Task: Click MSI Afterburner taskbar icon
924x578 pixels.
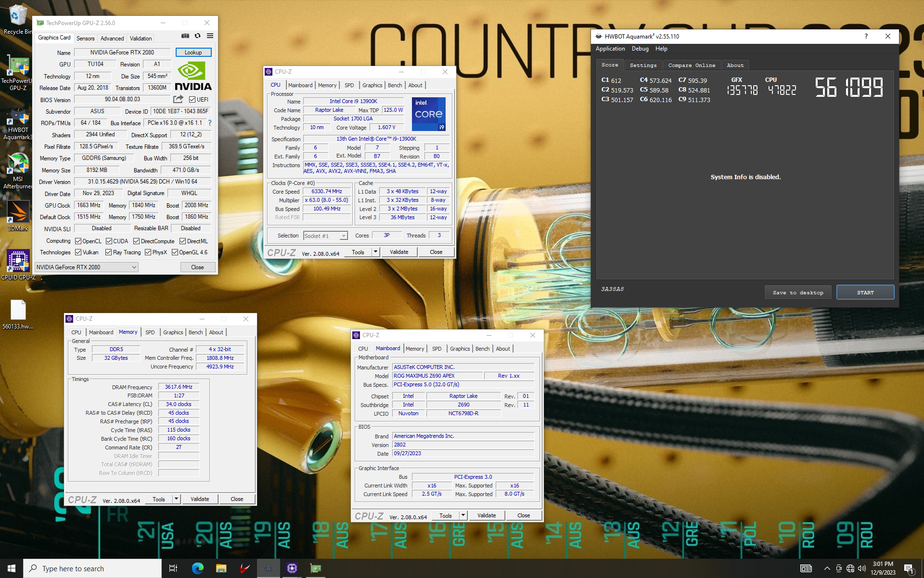Action: tap(244, 568)
